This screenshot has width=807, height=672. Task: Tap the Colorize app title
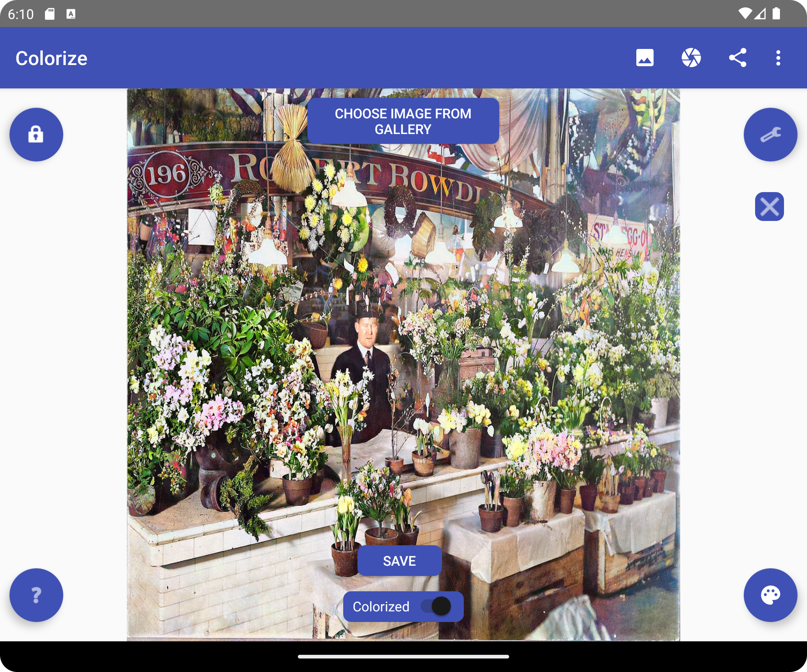52,58
